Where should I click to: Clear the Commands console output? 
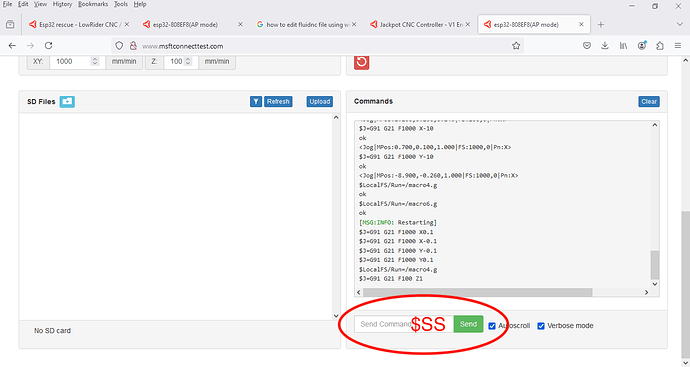click(x=649, y=102)
